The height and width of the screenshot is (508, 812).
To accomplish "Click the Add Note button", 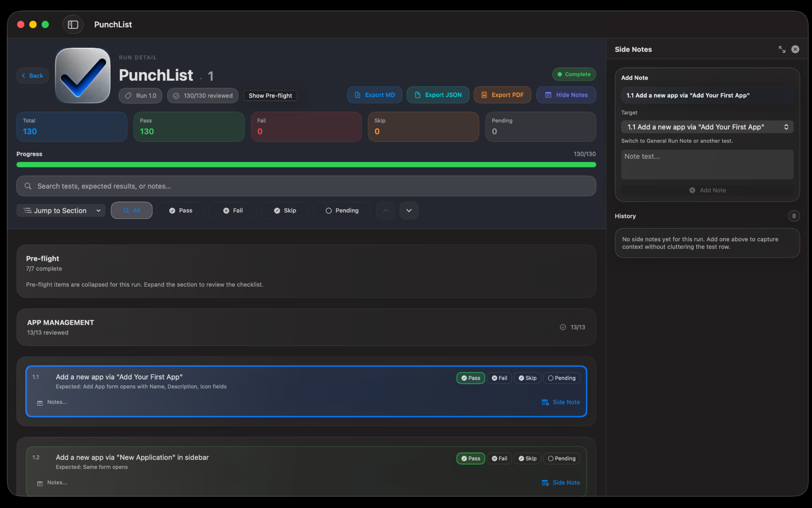I will click(707, 190).
